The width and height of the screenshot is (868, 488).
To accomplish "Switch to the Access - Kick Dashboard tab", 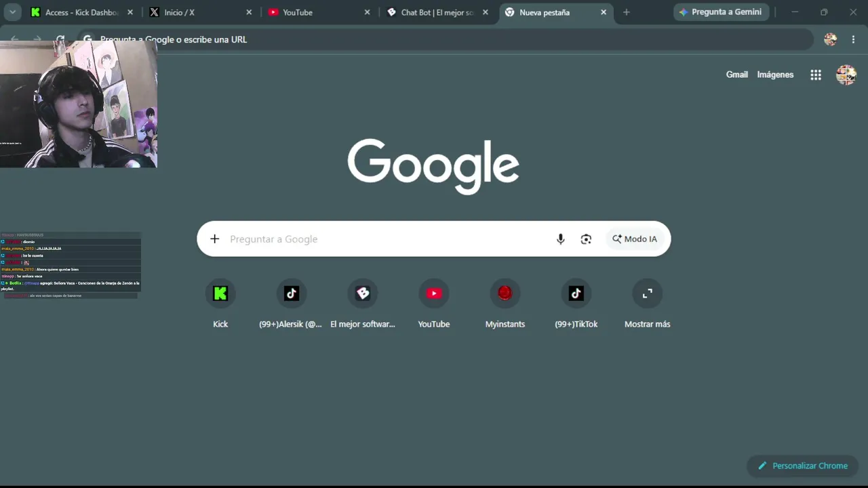I will [82, 12].
